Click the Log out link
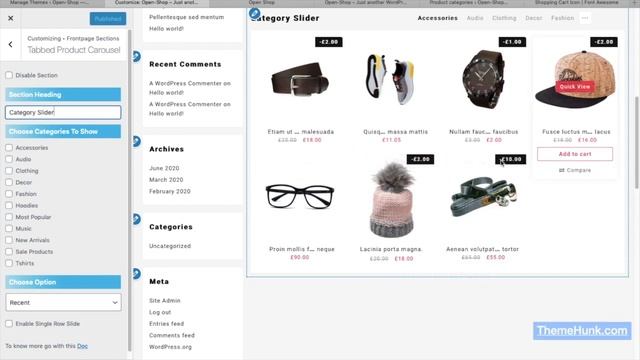The height and width of the screenshot is (360, 640). (x=160, y=312)
